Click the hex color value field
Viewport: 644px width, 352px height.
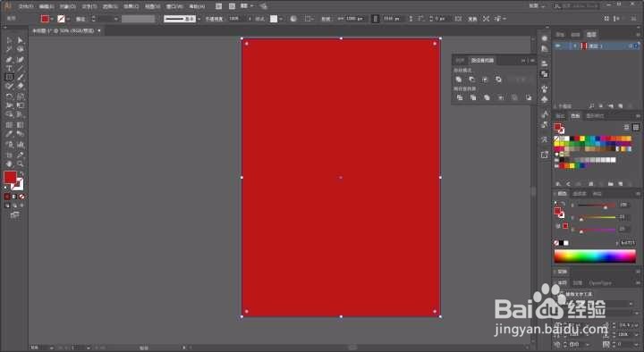[627, 243]
